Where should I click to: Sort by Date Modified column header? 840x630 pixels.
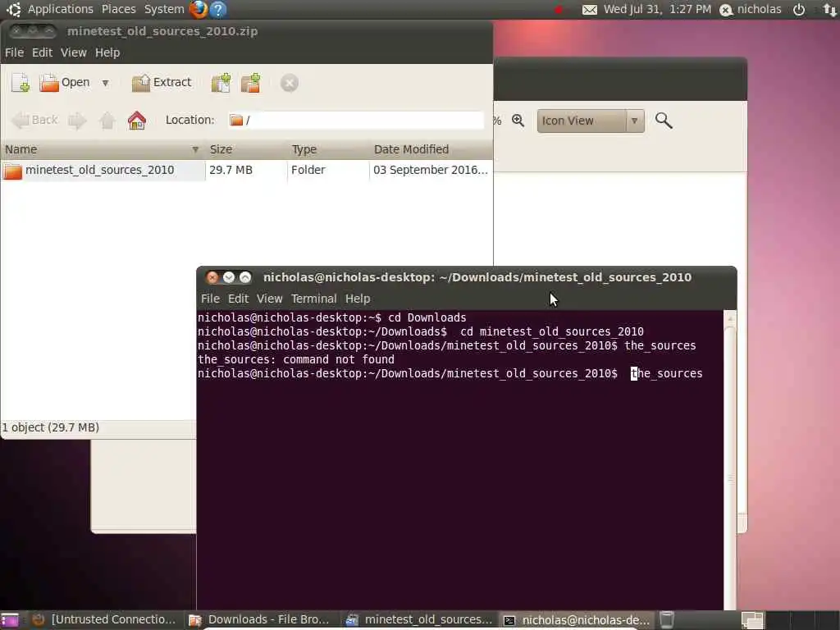pos(431,149)
